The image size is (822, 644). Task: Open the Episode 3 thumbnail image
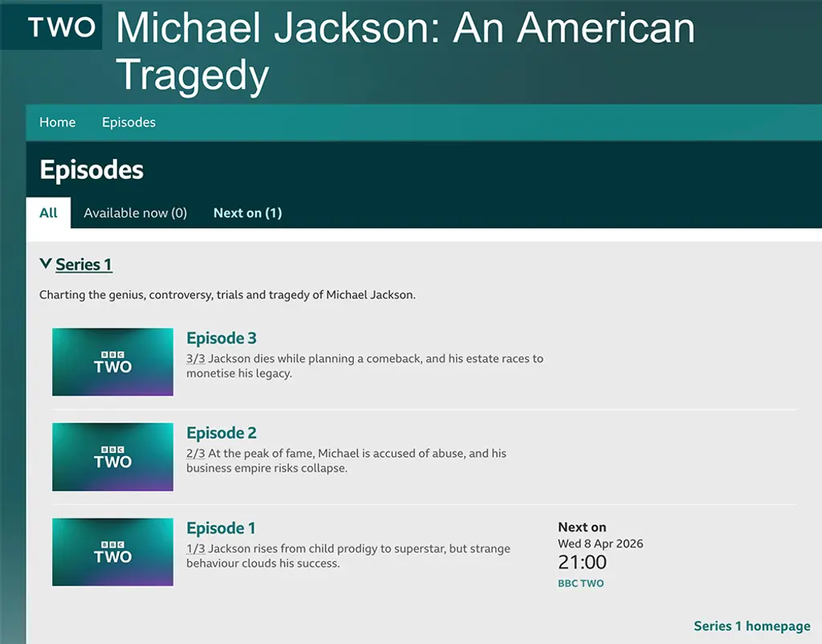[x=112, y=361]
